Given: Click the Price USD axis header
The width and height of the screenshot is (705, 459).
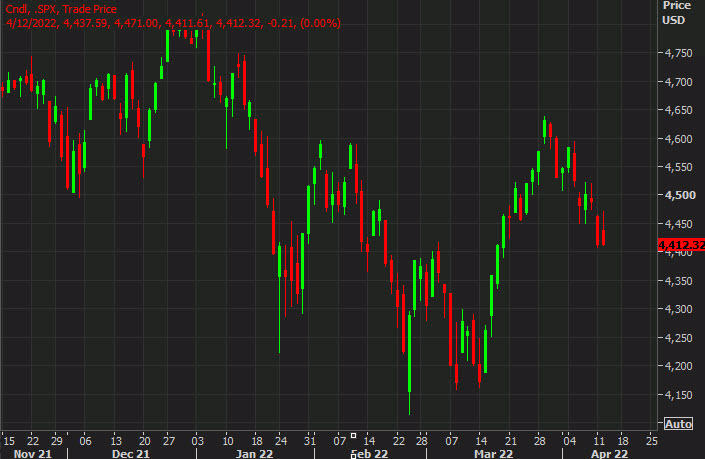Looking at the screenshot, I should pos(676,13).
